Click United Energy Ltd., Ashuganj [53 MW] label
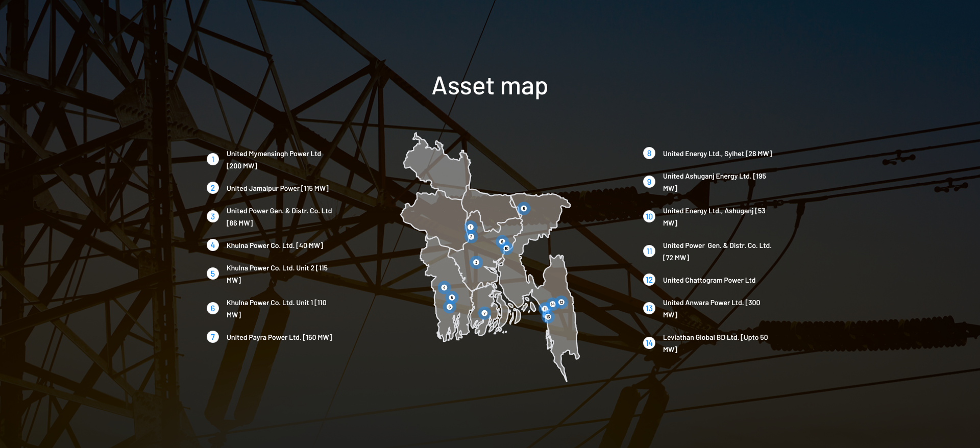 [x=714, y=217]
